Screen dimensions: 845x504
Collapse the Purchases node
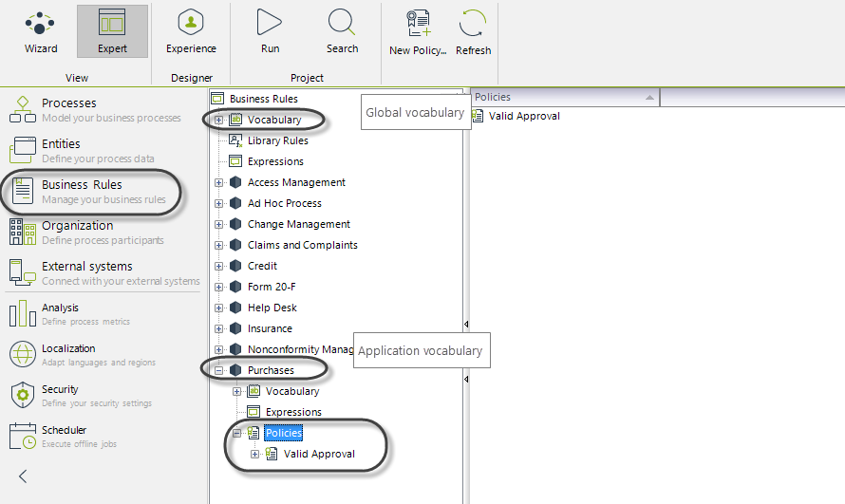(218, 370)
